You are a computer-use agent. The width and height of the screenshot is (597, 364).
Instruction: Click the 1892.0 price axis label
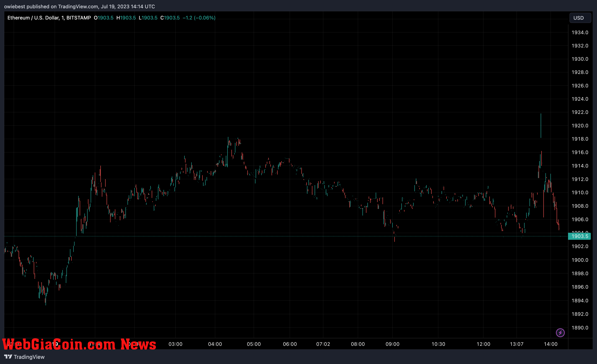click(x=580, y=314)
